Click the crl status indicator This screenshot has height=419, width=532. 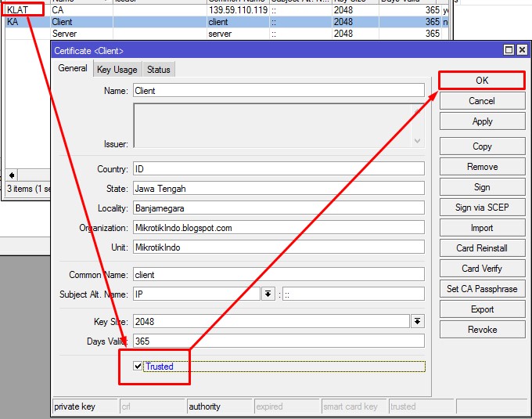pos(153,406)
